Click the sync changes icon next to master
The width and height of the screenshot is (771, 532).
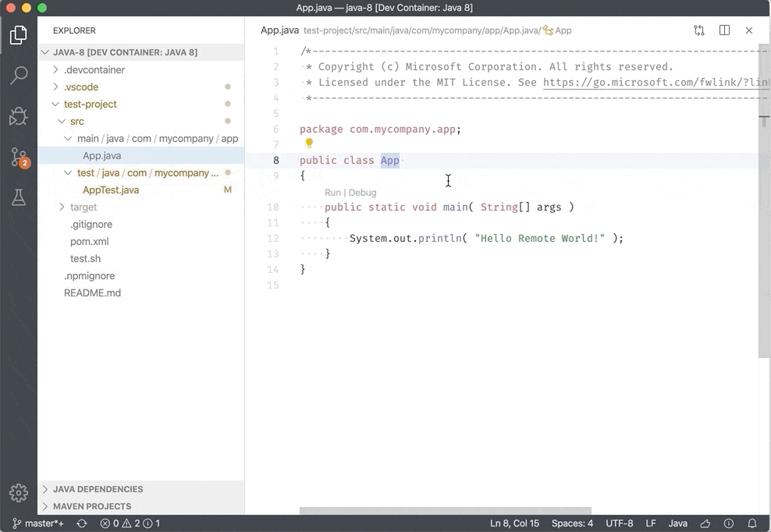pyautogui.click(x=81, y=523)
